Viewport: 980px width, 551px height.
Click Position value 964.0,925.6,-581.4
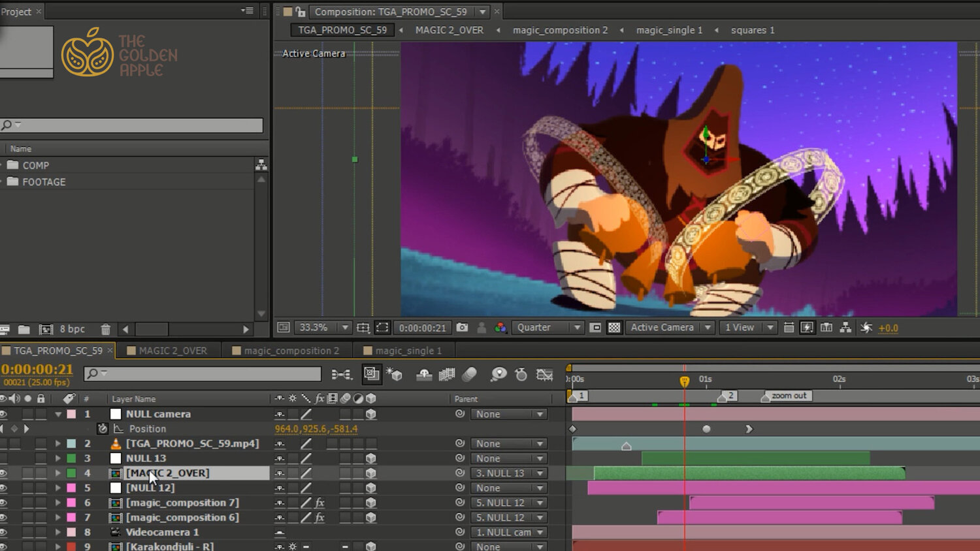316,429
